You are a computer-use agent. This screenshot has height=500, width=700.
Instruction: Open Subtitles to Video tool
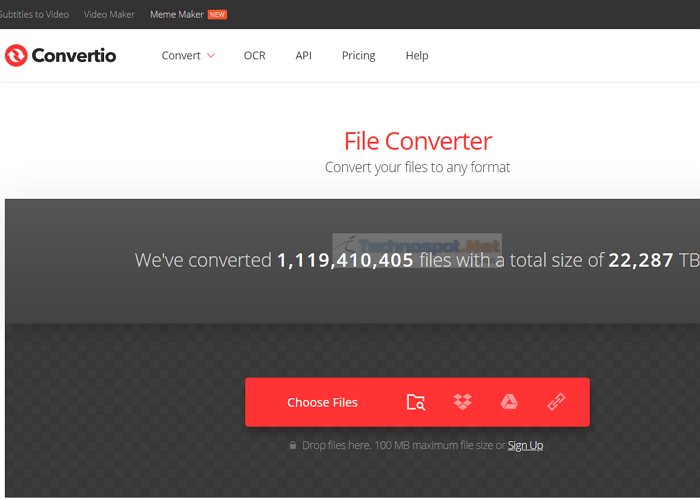pyautogui.click(x=34, y=14)
